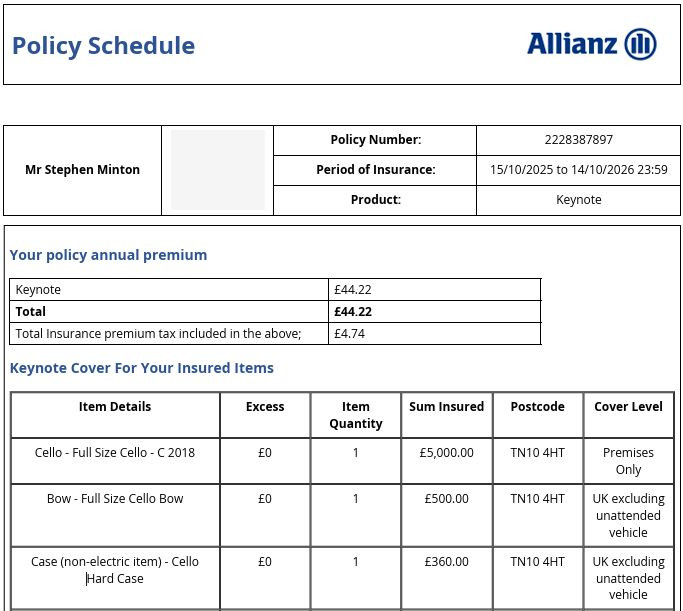The width and height of the screenshot is (683, 611).
Task: Click the bold Total £44.22 amount
Action: [x=353, y=312]
